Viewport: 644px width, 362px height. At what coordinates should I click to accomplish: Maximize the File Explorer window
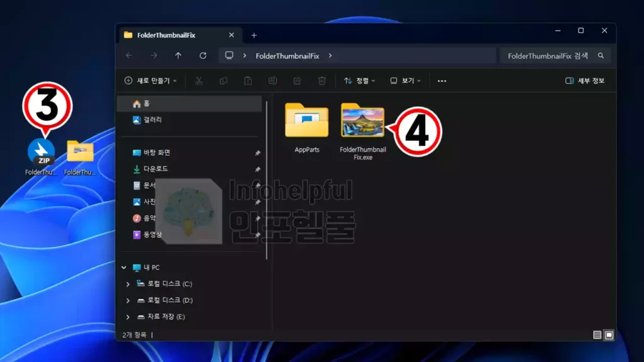click(580, 31)
